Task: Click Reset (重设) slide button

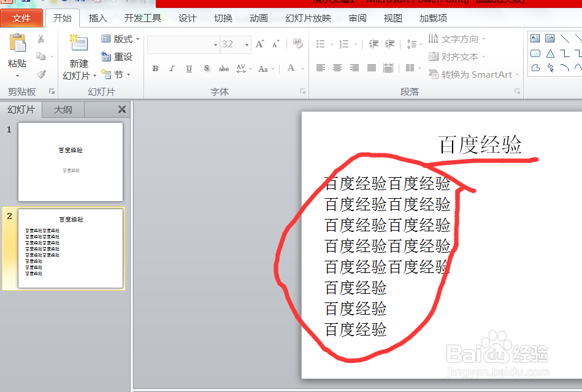Action: tap(117, 57)
